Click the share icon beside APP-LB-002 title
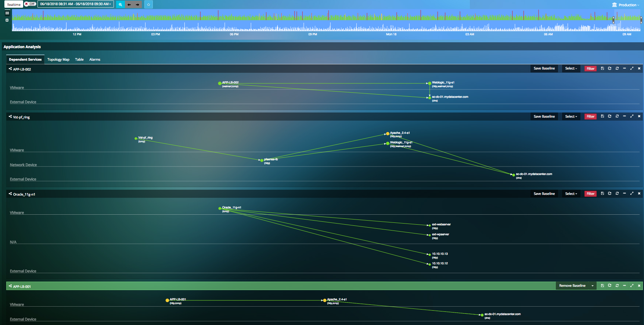Image resolution: width=644 pixels, height=325 pixels. 10,69
